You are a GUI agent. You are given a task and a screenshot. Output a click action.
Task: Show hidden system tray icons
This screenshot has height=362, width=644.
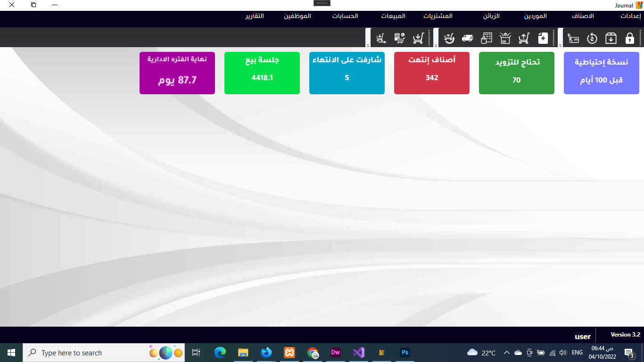507,353
